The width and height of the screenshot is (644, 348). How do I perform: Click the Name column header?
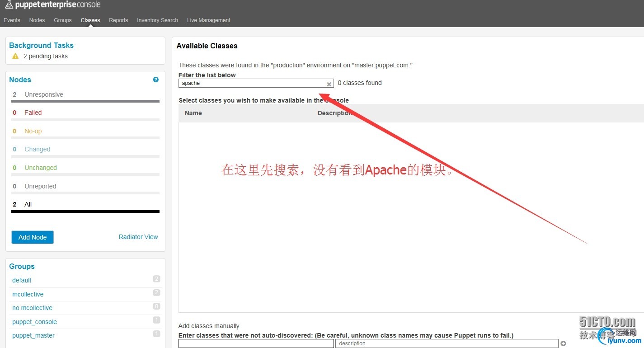coord(193,113)
